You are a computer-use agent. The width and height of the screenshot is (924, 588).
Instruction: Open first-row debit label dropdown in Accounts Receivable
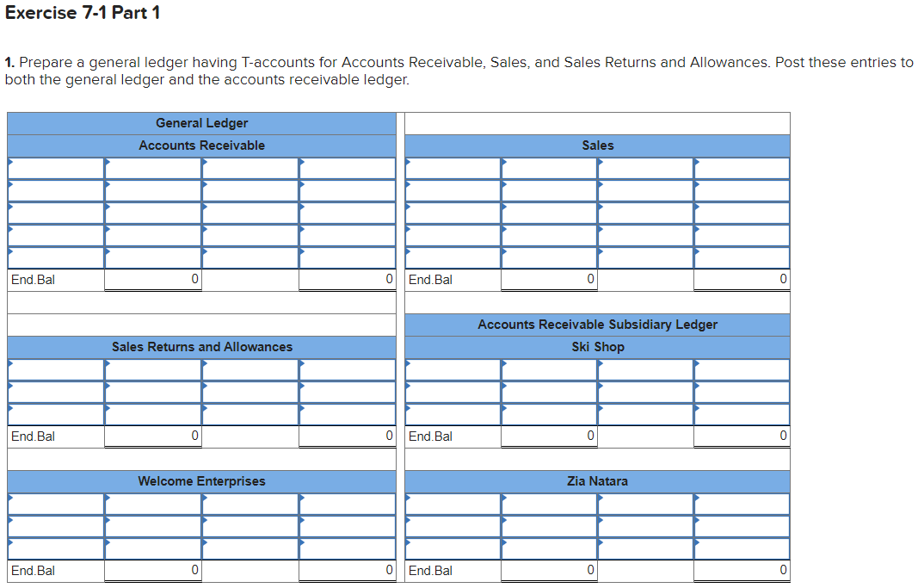pyautogui.click(x=56, y=169)
